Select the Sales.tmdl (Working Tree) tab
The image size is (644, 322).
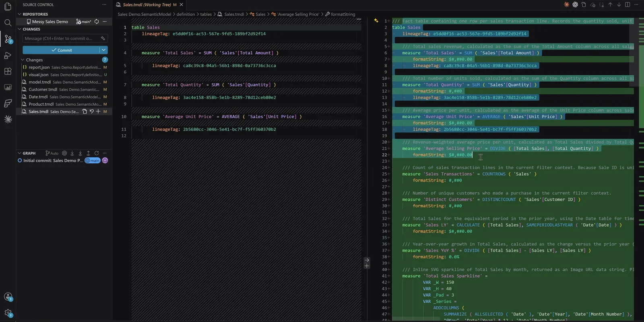tap(149, 5)
